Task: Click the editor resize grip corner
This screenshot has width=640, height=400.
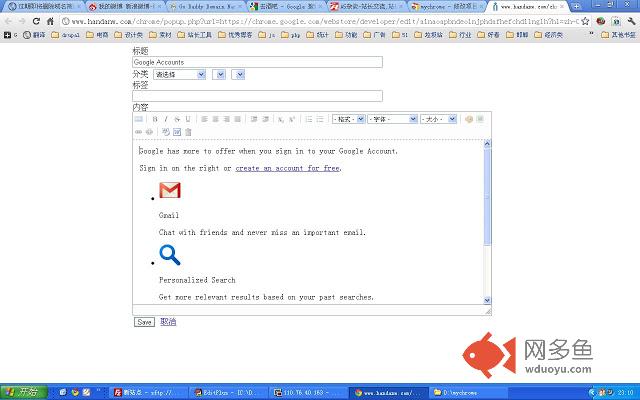Action: pyautogui.click(x=488, y=311)
